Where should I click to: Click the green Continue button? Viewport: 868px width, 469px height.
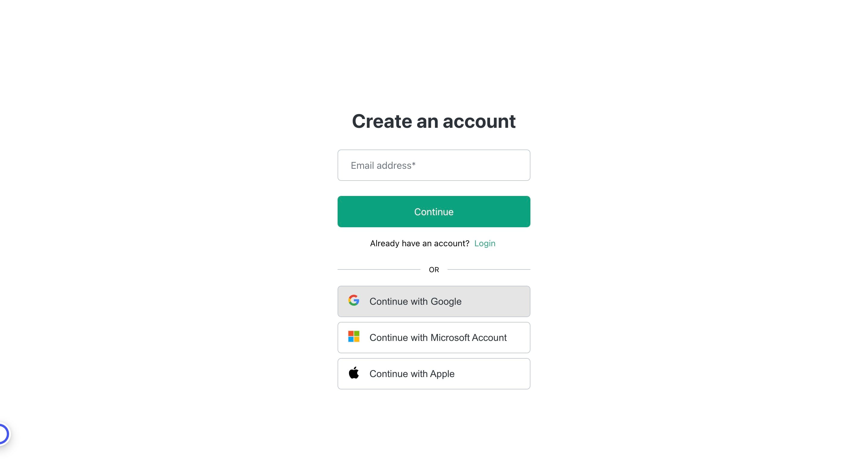434,212
